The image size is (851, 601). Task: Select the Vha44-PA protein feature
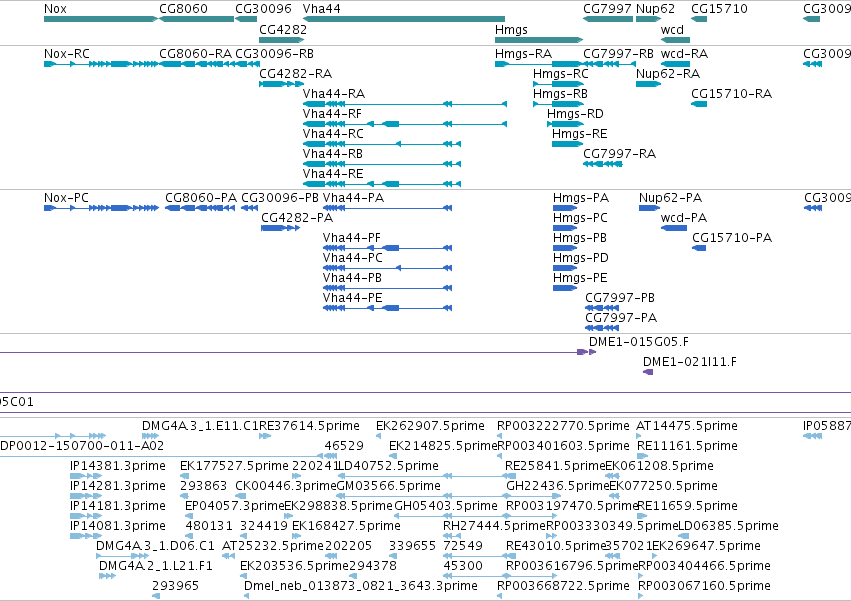388,208
